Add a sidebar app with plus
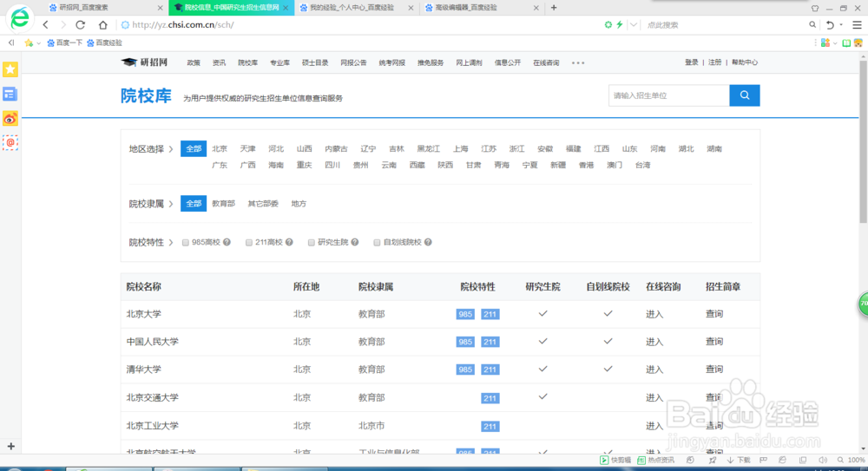 coord(10,446)
